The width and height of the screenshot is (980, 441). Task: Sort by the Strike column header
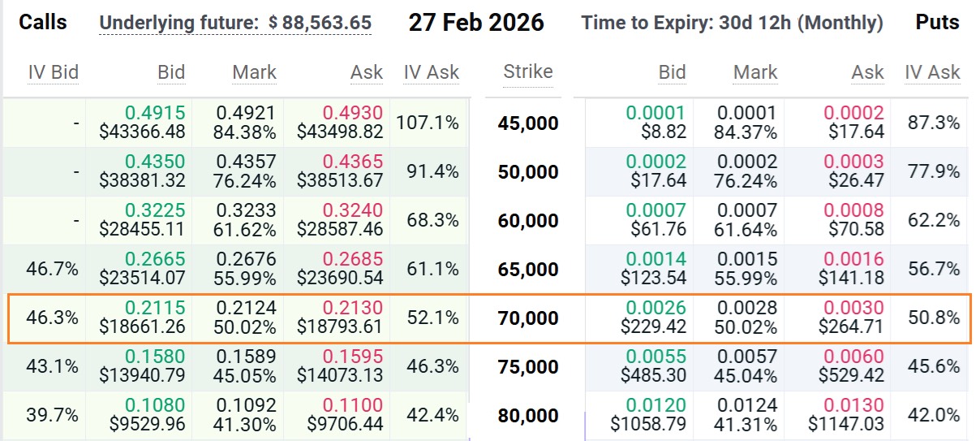528,71
